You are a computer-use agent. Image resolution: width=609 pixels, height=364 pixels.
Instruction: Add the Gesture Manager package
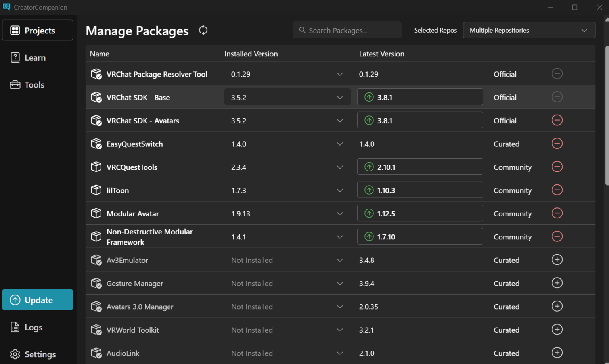click(557, 283)
